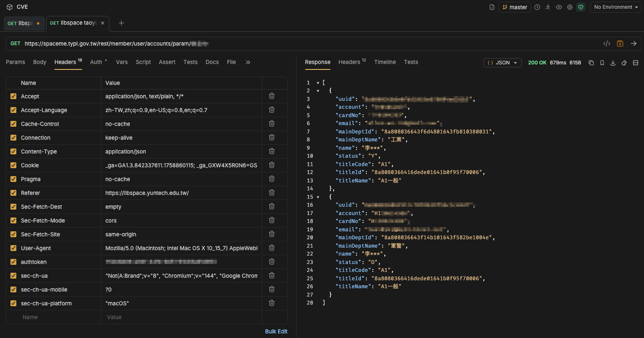644x338 pixels.
Task: Click the eye variables icon in top toolbar
Action: coord(559,7)
